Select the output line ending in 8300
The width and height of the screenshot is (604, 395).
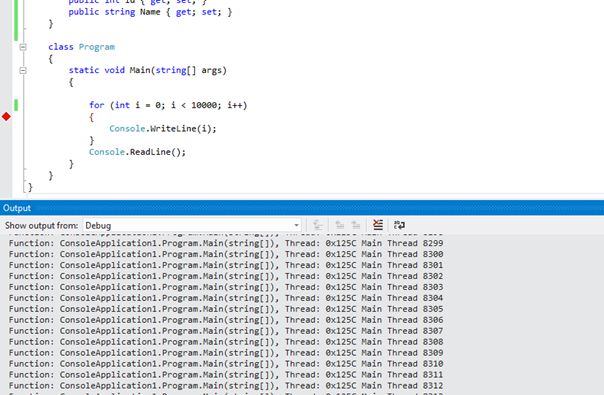pos(226,254)
